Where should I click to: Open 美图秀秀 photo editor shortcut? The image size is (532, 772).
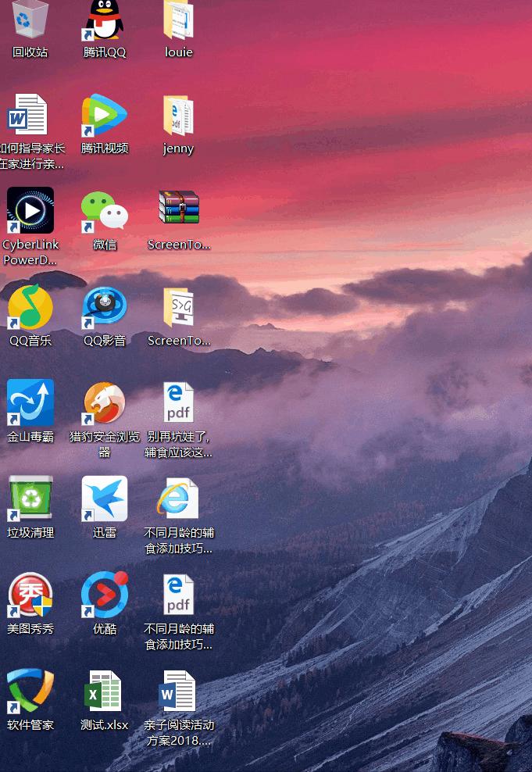30,595
